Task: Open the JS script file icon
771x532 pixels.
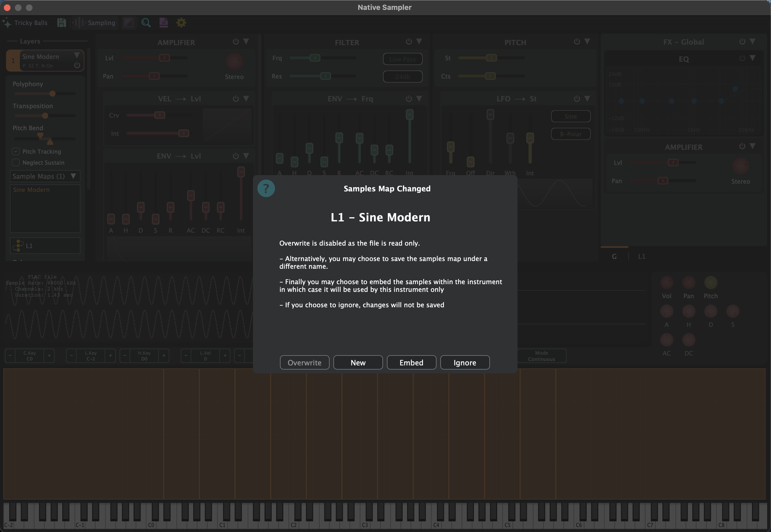Action: pyautogui.click(x=163, y=23)
